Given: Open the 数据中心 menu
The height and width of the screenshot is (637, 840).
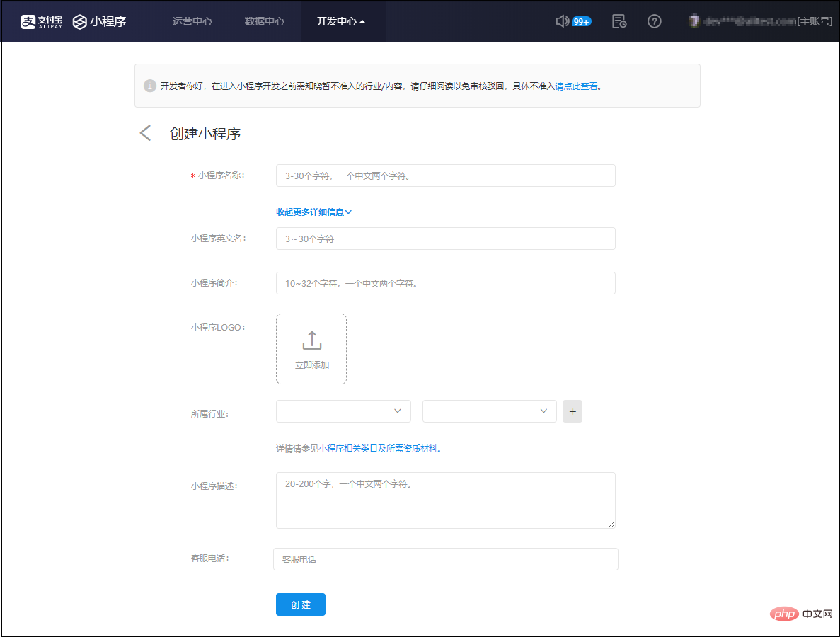Looking at the screenshot, I should [x=265, y=21].
